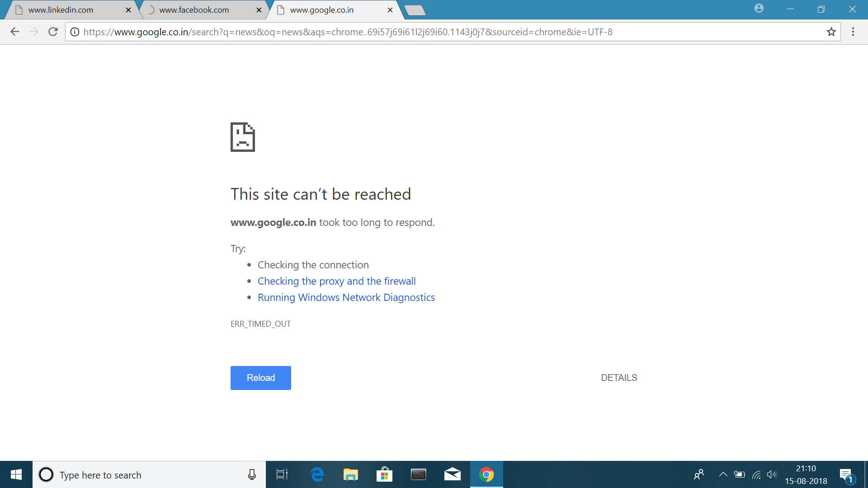The width and height of the screenshot is (868, 488).
Task: Click the page refresh icon
Action: click(x=52, y=32)
